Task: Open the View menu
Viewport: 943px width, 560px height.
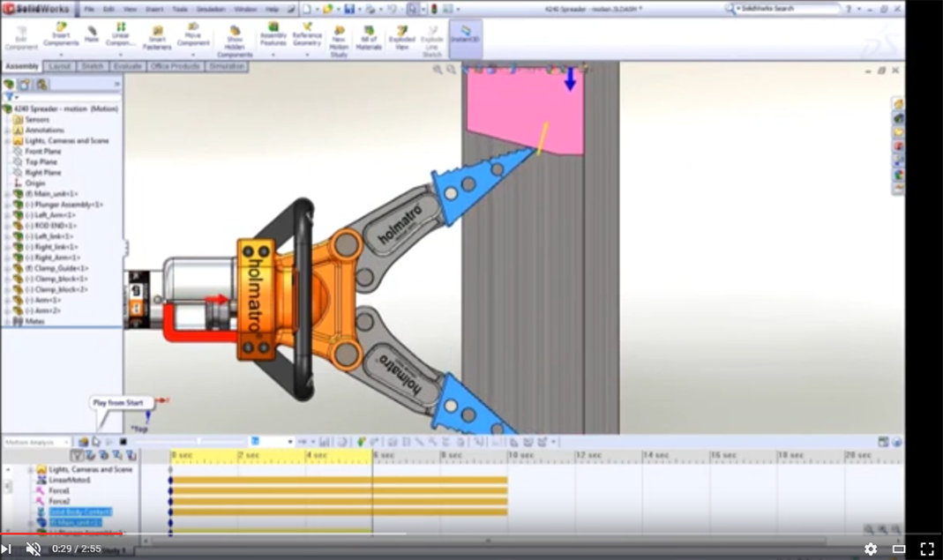Action: 130,9
